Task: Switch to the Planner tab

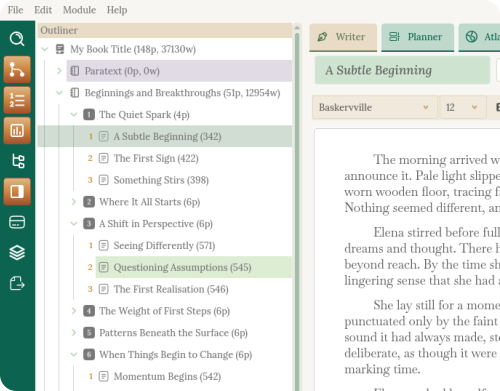Action: 418,37
